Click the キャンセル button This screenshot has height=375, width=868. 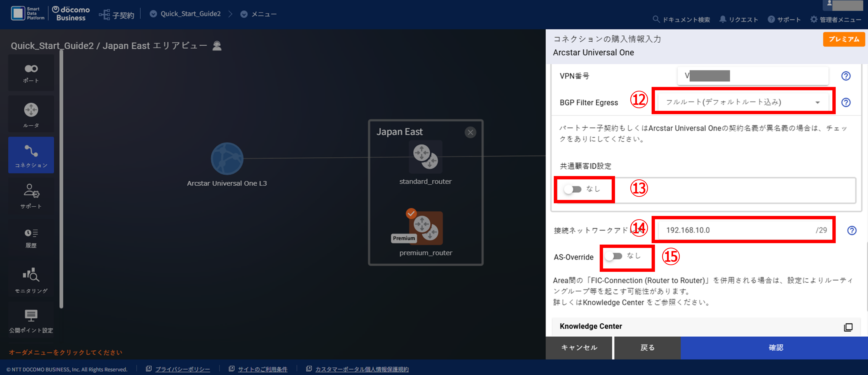579,347
